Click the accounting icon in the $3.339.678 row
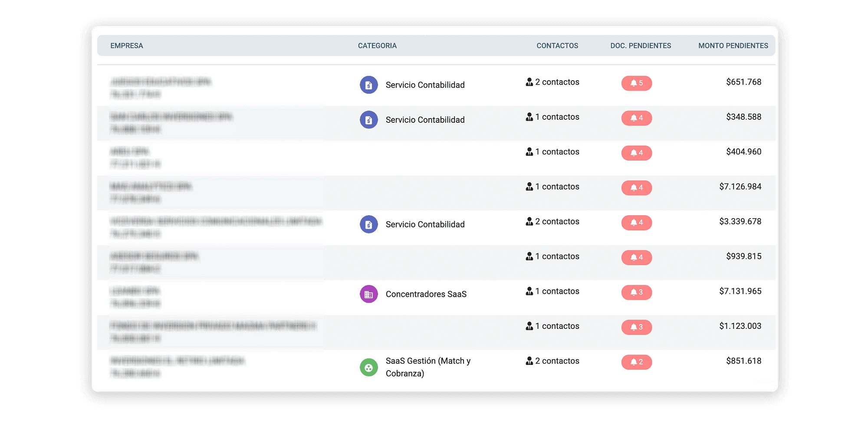Viewport: 868px width, 423px height. tap(369, 224)
